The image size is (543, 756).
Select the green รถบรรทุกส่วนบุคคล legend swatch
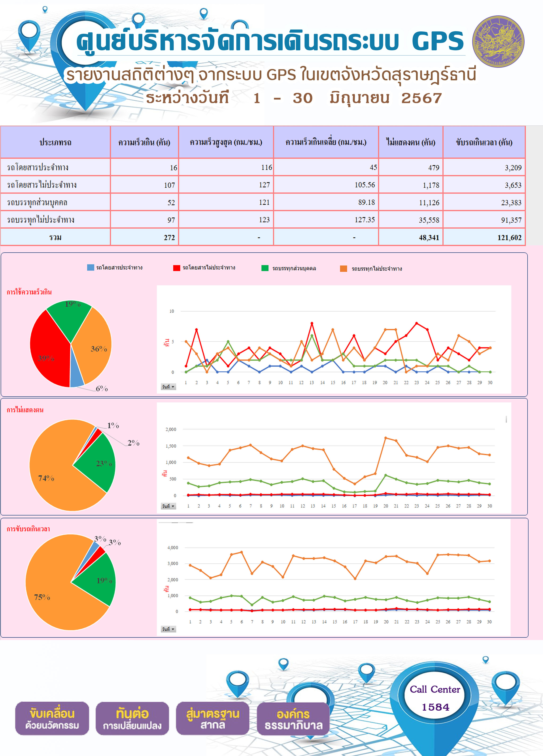coord(265,268)
